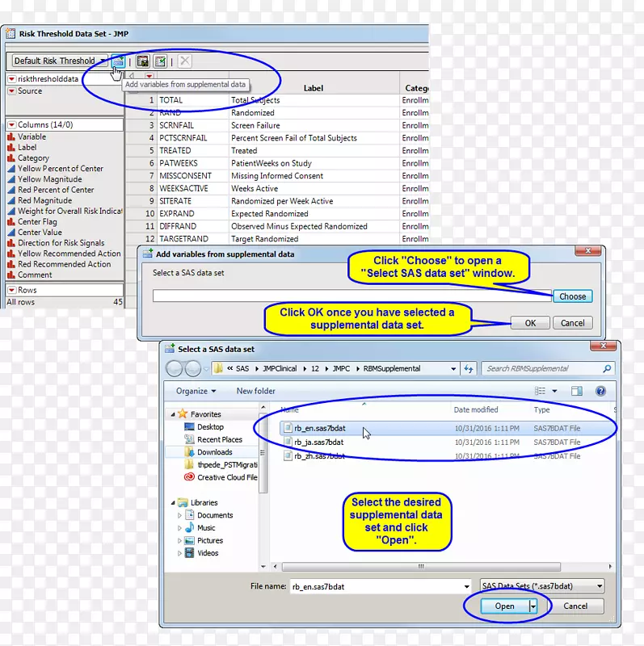644x646 pixels.
Task: Click the calculator-style toolbar icon
Action: 142,61
